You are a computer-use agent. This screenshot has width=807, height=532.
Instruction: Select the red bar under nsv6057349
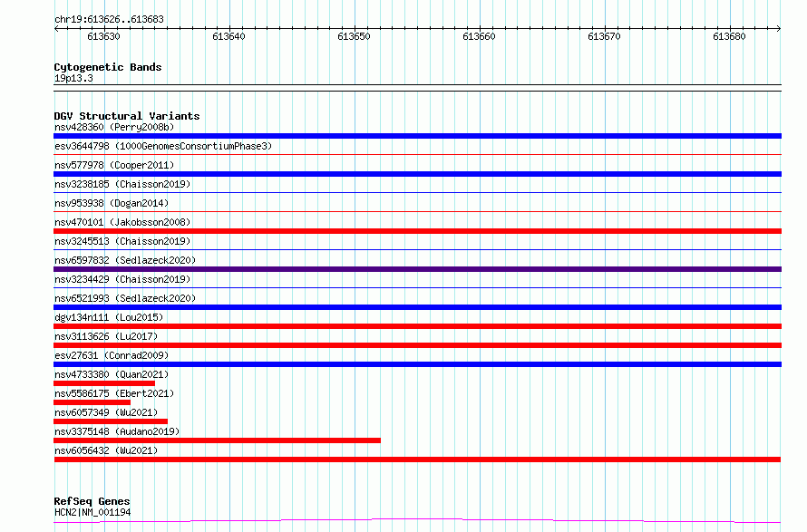111,421
